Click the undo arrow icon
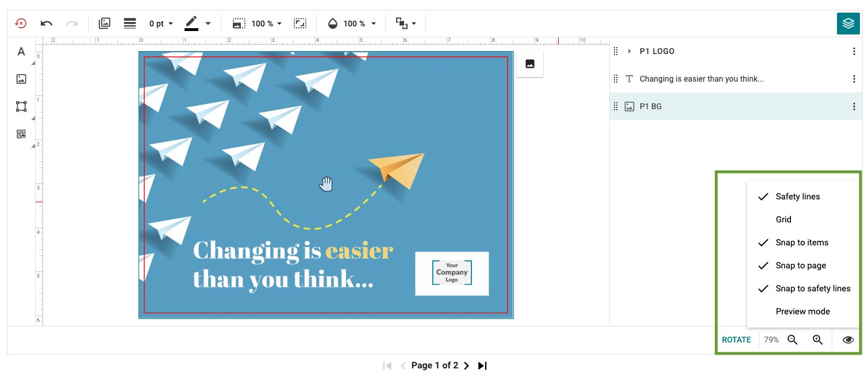The height and width of the screenshot is (377, 868). pos(47,24)
